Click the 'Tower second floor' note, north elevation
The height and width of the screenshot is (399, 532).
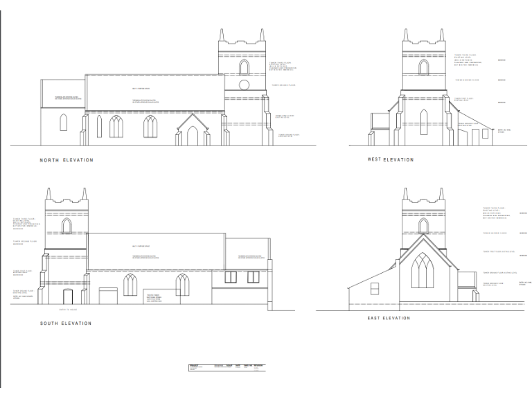tap(284, 85)
